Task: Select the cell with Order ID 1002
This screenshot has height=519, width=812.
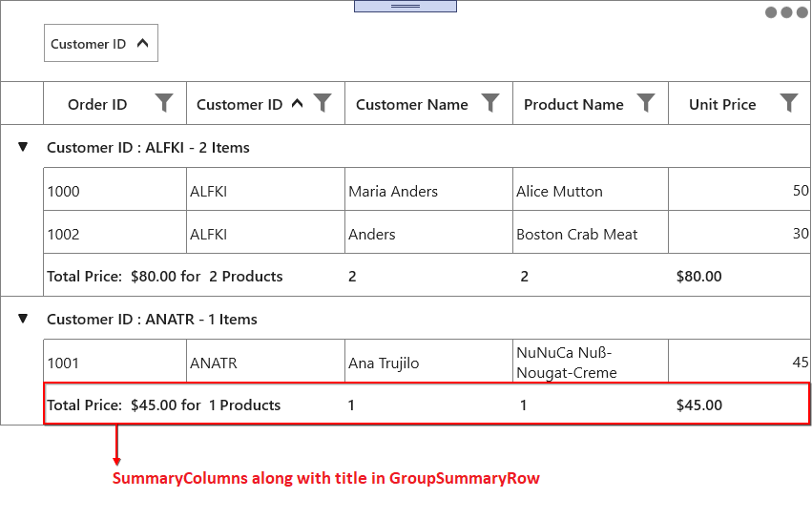Action: [x=115, y=232]
